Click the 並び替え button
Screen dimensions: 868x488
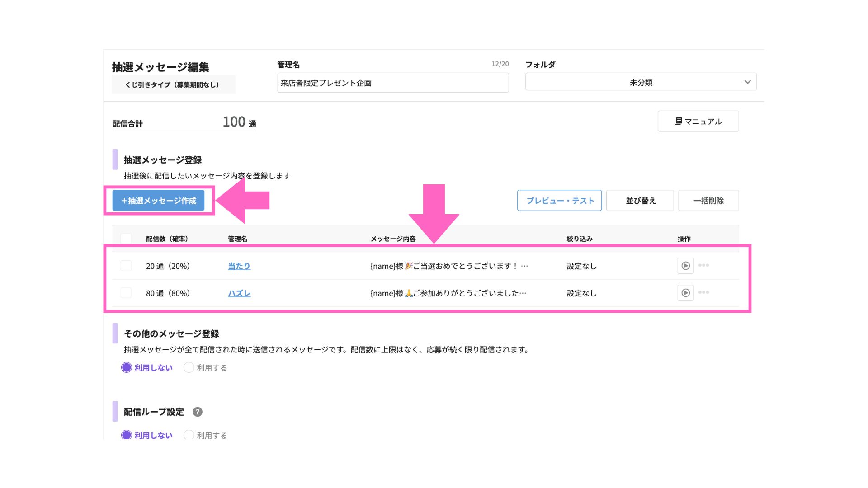click(640, 201)
